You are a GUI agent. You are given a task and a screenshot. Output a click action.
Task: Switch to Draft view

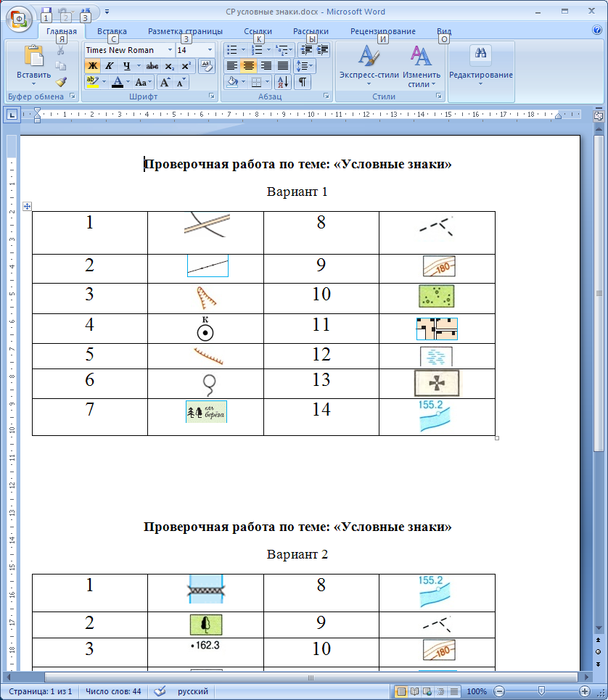pos(453,691)
